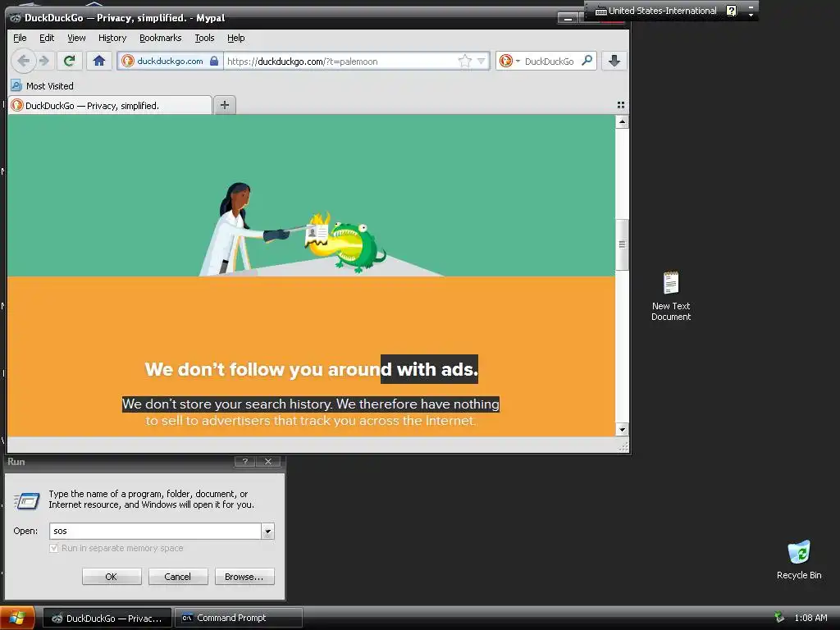Image resolution: width=840 pixels, height=630 pixels.
Task: Click the padlock icon in address bar
Action: [214, 61]
